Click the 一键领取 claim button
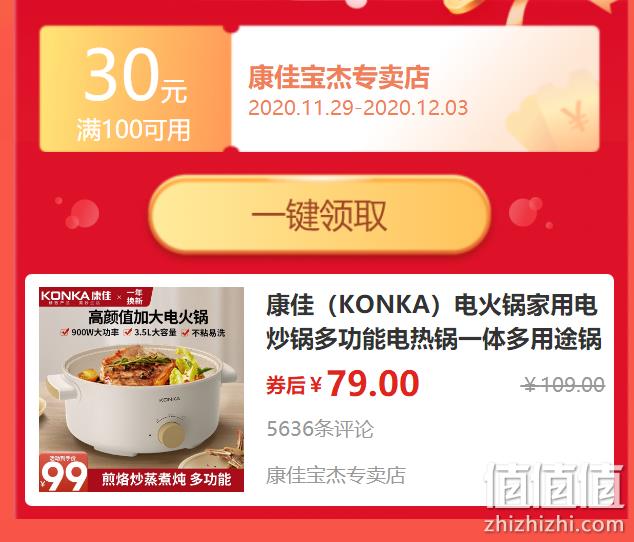Screen dimensions: 634x542 coord(319,215)
